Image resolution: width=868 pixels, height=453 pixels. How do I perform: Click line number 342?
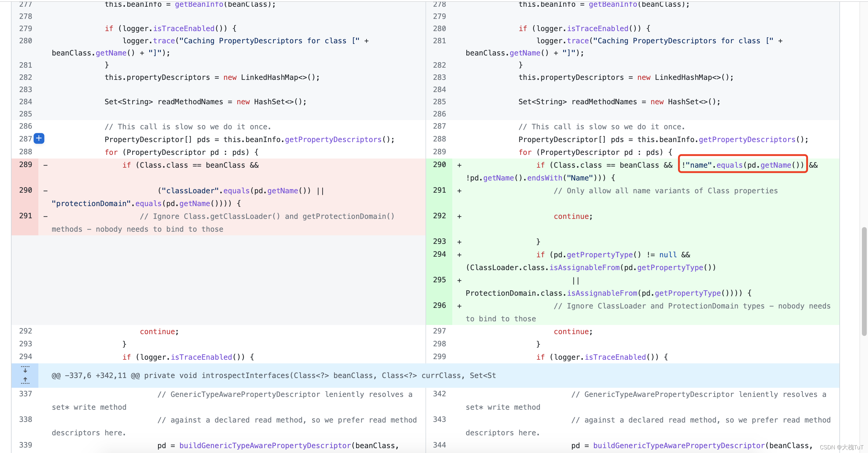[439, 394]
